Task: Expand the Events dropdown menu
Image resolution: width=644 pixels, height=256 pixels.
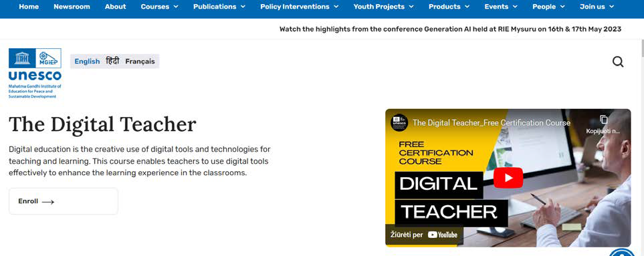Action: pos(501,7)
